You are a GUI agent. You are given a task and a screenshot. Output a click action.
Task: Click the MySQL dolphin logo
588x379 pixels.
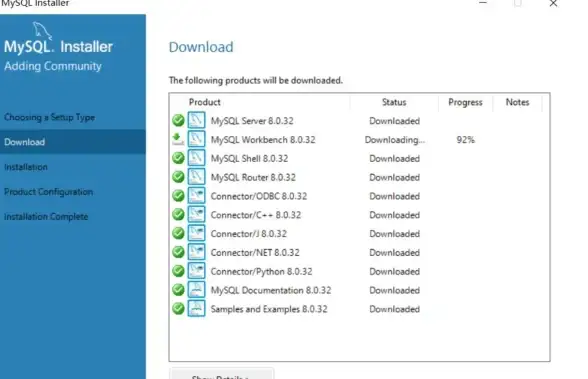tap(42, 30)
